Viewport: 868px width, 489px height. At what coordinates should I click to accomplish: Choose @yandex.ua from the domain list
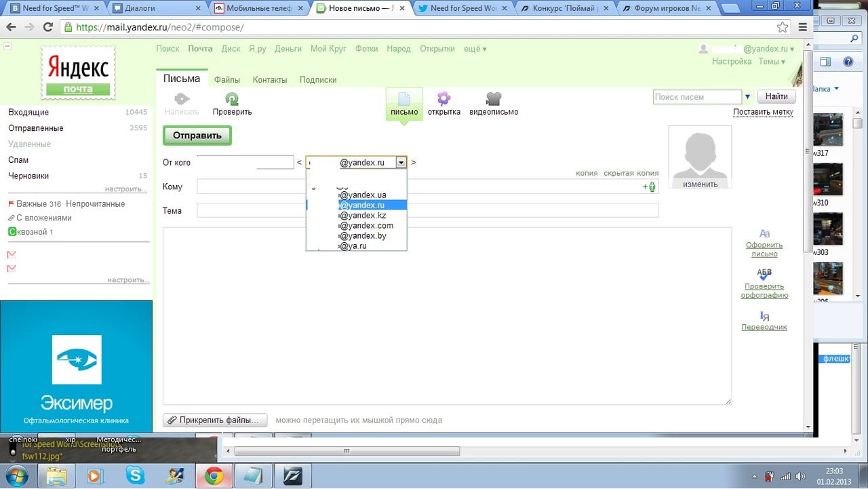(357, 195)
